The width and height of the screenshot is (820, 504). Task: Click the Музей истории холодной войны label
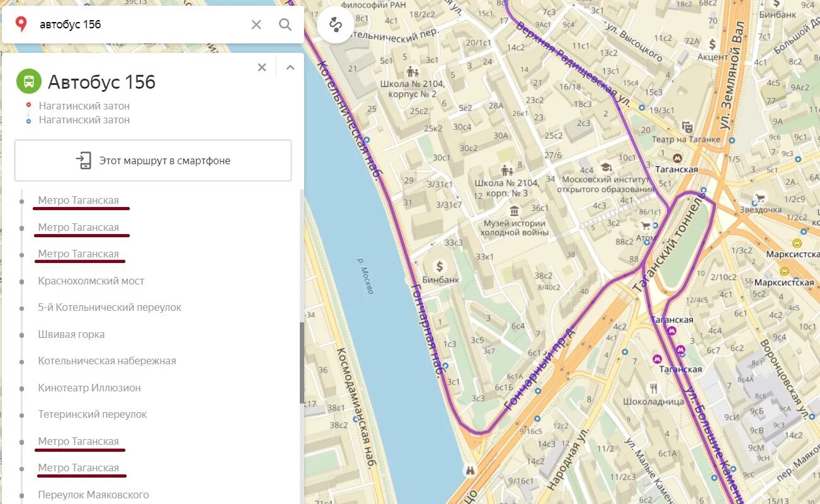pos(514,228)
